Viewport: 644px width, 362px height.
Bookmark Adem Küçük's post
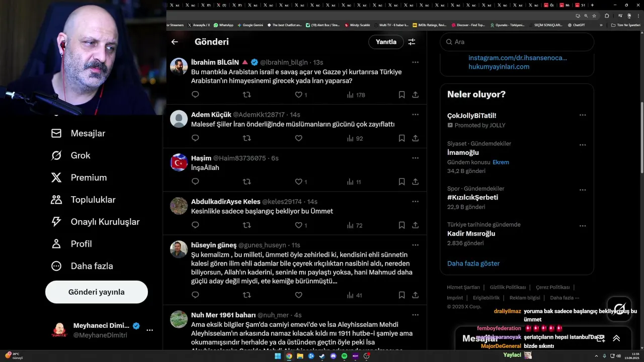click(x=401, y=138)
